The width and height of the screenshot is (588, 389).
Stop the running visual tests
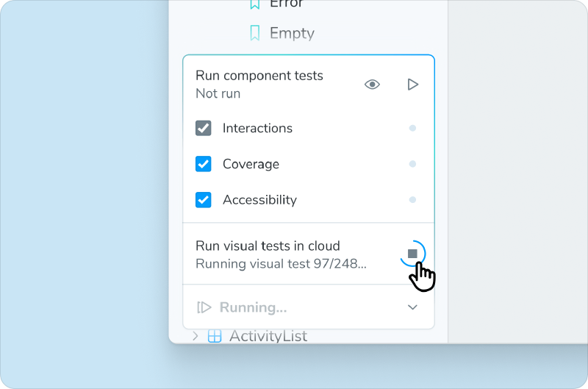(412, 254)
